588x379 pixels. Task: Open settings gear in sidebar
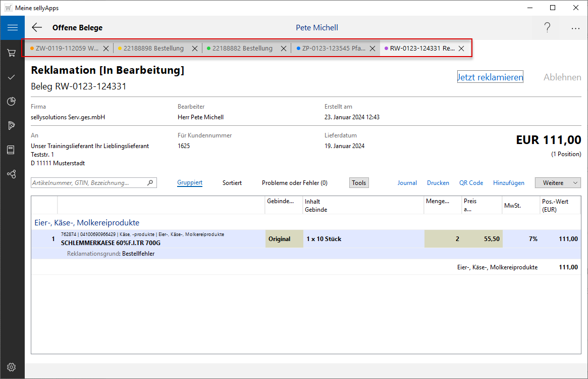click(x=12, y=367)
